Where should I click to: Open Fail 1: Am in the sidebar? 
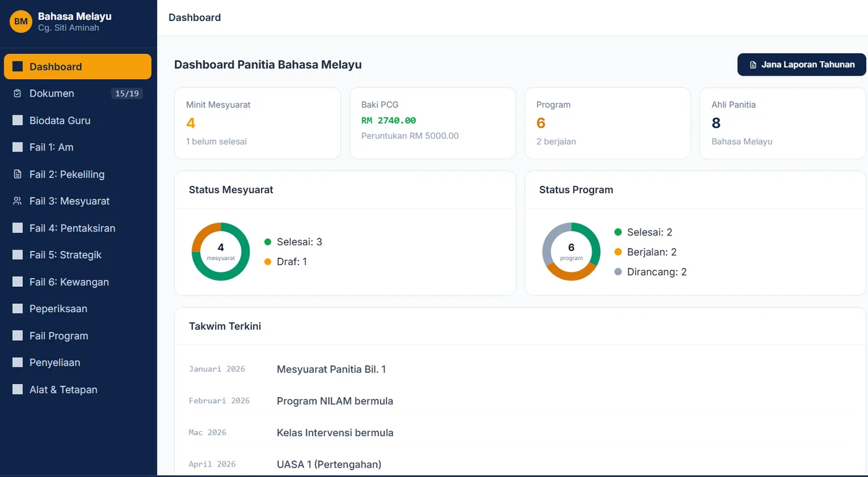pyautogui.click(x=77, y=147)
